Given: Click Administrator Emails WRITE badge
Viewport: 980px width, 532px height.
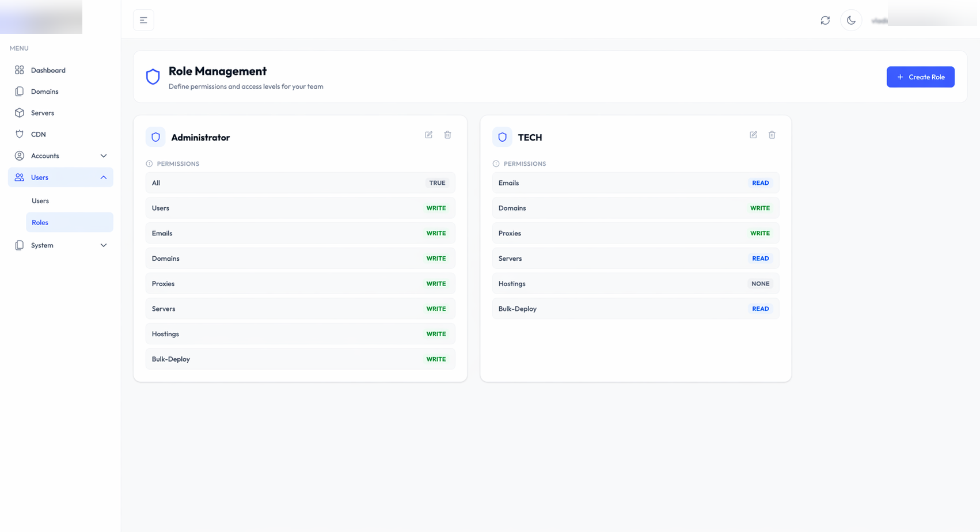Looking at the screenshot, I should coord(436,233).
